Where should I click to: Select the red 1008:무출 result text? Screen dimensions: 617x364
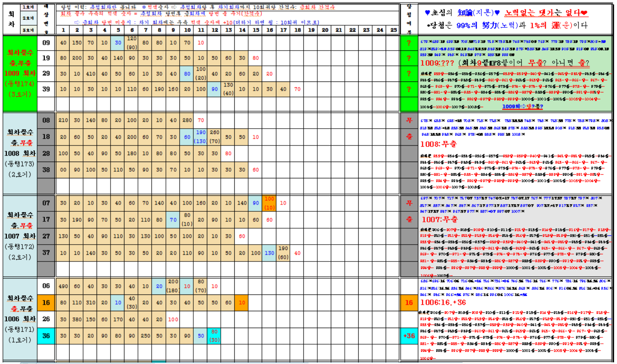[x=438, y=144]
